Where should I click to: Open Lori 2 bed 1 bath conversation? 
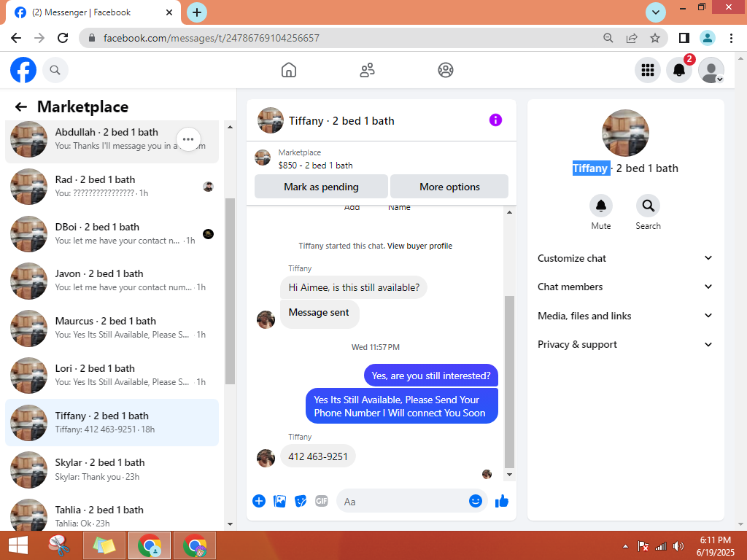point(112,375)
